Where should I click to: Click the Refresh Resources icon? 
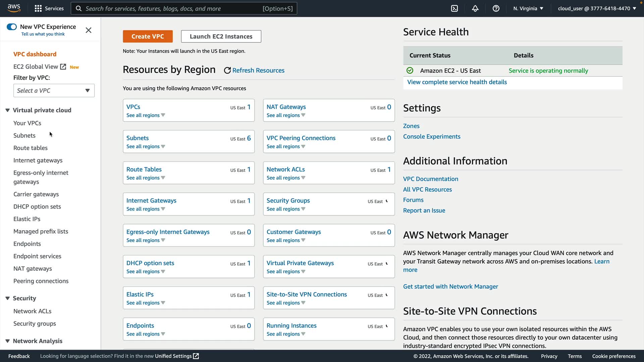tap(227, 70)
